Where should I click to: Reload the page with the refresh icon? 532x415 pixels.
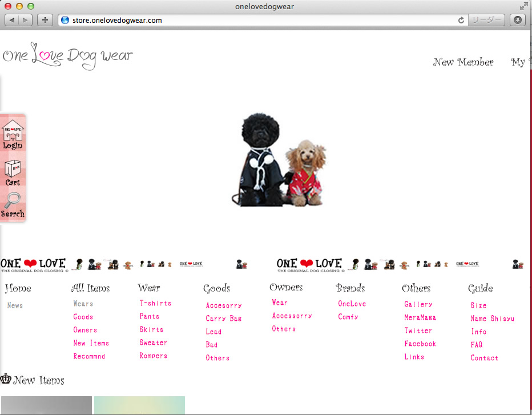[461, 21]
